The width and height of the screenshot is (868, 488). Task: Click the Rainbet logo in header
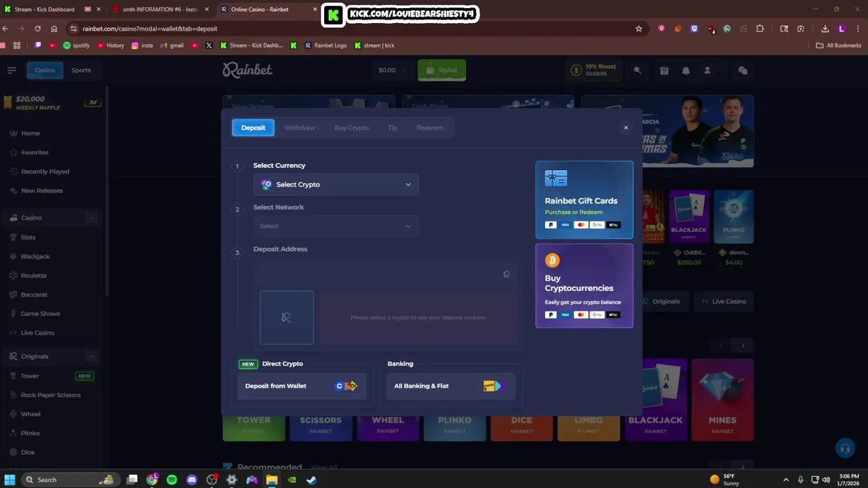pos(248,70)
